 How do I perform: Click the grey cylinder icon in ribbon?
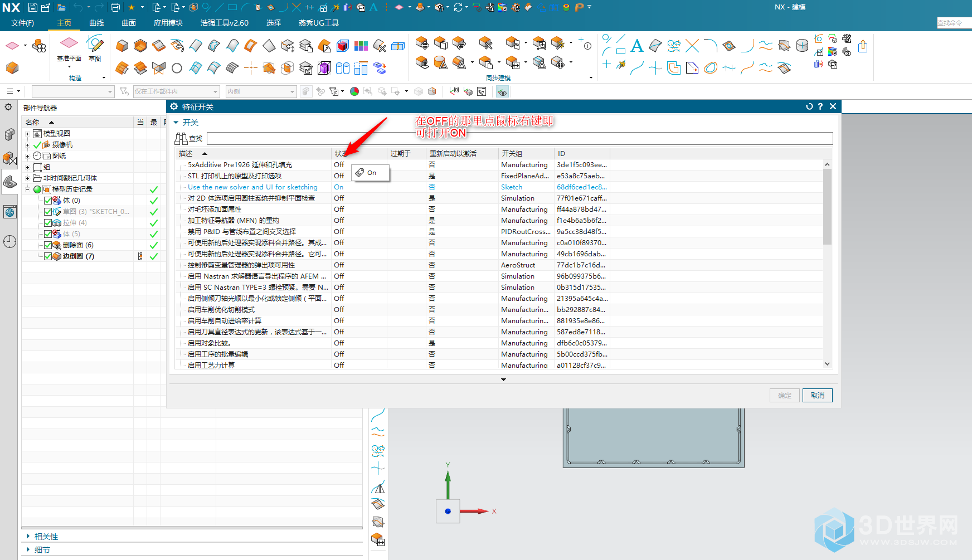click(x=803, y=46)
